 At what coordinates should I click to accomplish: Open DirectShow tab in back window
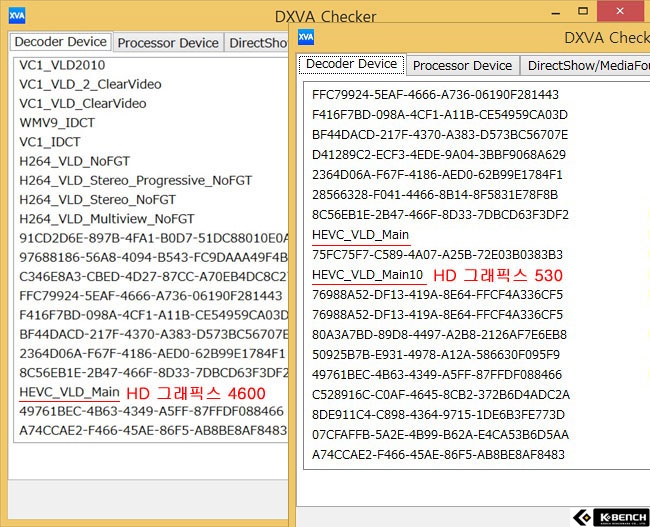(x=257, y=43)
